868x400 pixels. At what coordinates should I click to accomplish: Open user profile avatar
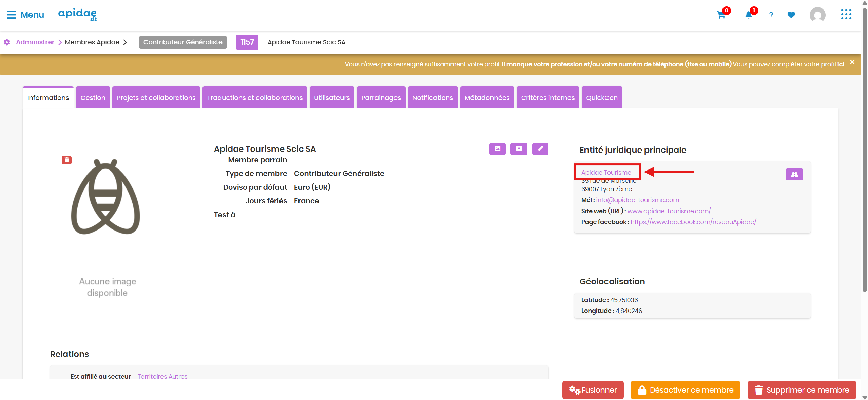point(817,15)
